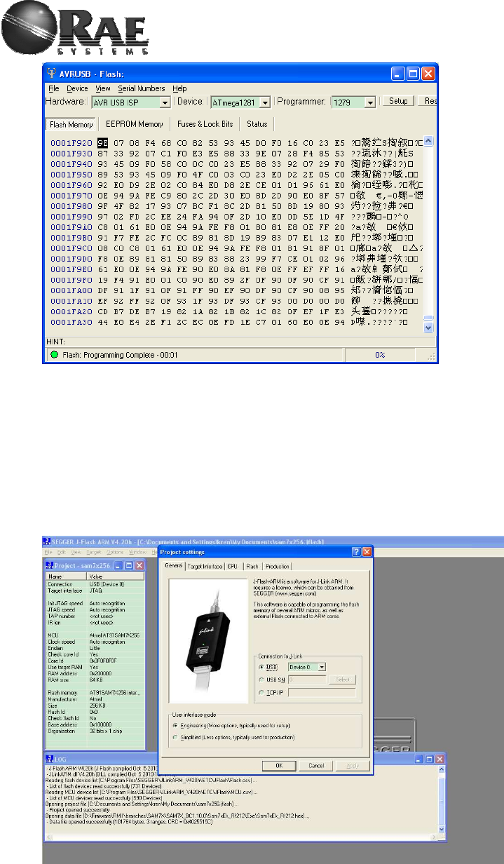The height and width of the screenshot is (864, 504).
Task: Click the AVRUSB title bar application icon
Action: coord(53,72)
